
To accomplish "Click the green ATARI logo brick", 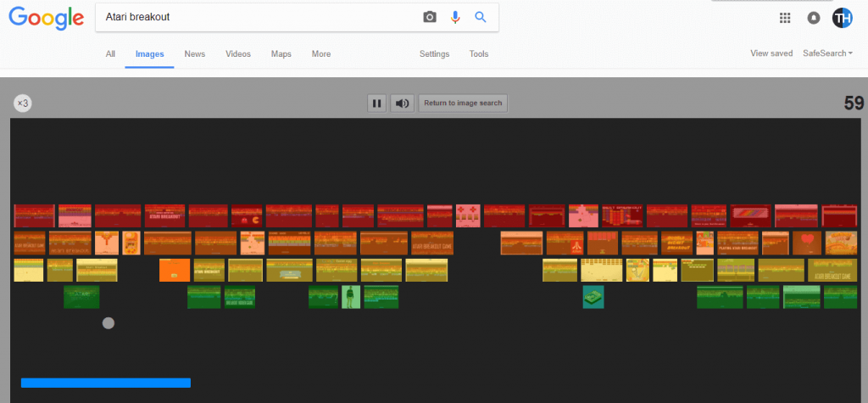I will [81, 297].
